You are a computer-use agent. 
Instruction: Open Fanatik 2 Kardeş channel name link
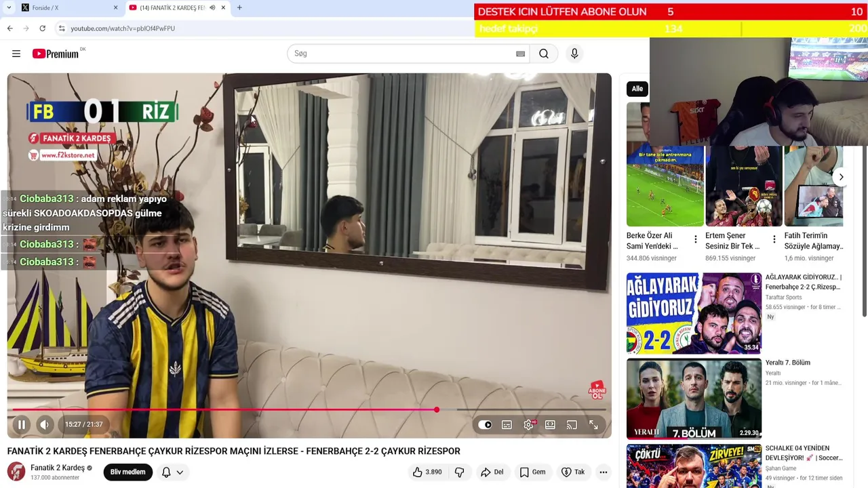coord(58,468)
